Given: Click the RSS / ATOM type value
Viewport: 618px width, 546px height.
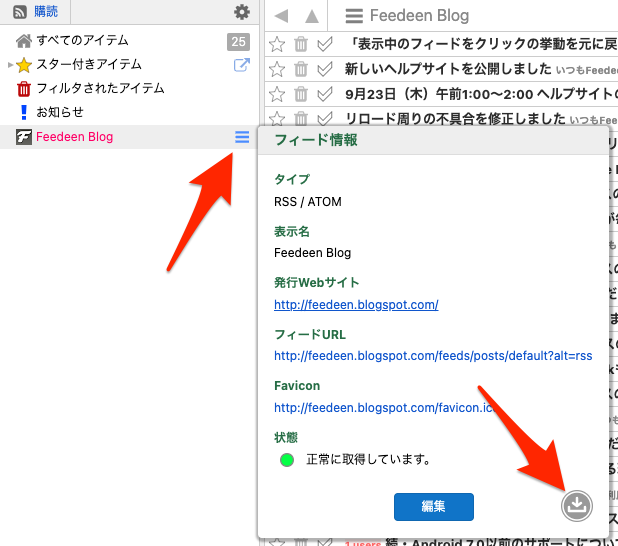Looking at the screenshot, I should coord(308,202).
